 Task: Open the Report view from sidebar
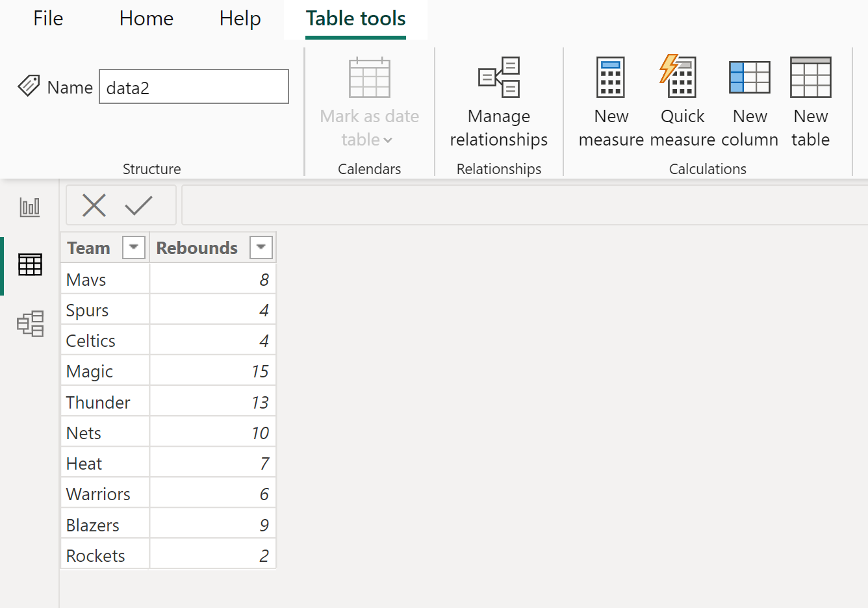coord(30,207)
